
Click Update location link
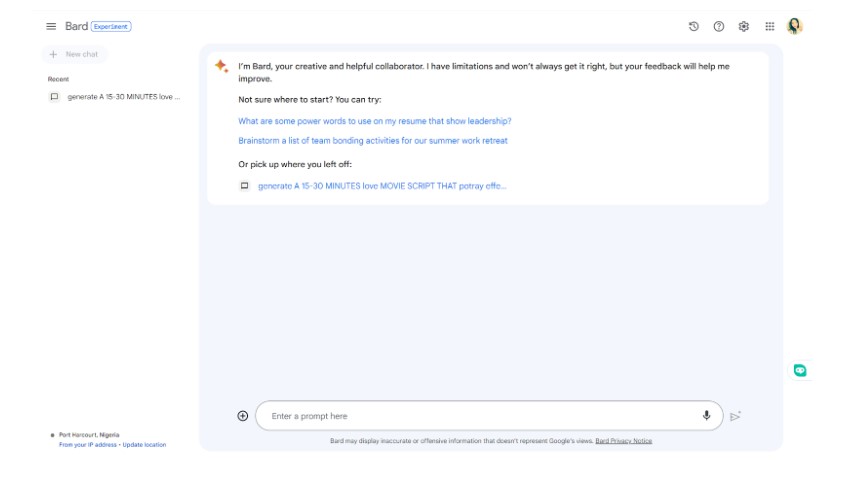144,444
